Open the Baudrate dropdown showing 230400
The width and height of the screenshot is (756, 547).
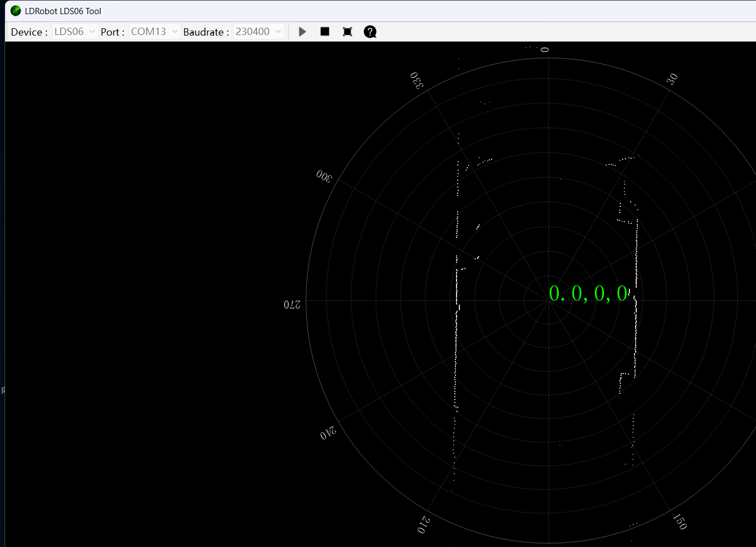259,32
